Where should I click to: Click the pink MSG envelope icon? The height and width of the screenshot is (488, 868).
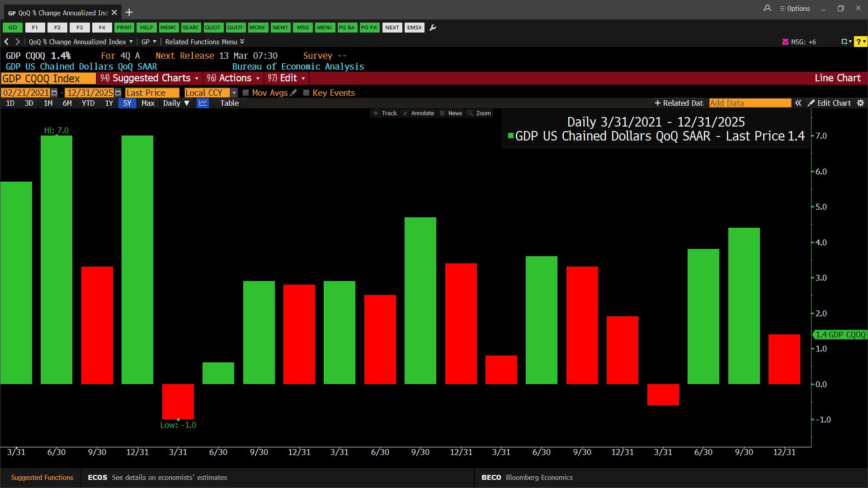coord(785,42)
